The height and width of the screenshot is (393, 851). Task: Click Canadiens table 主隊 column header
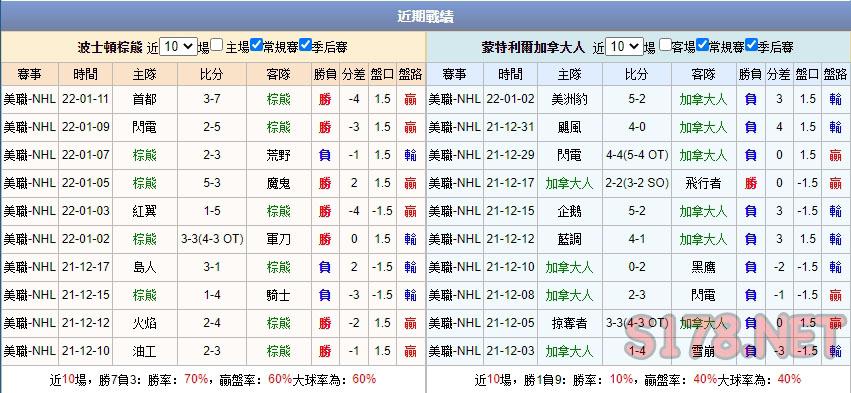[569, 74]
